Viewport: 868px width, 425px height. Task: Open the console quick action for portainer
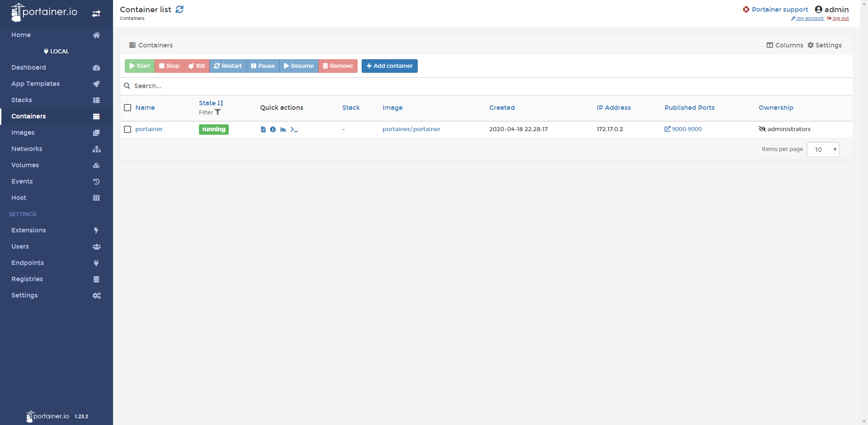tap(294, 129)
